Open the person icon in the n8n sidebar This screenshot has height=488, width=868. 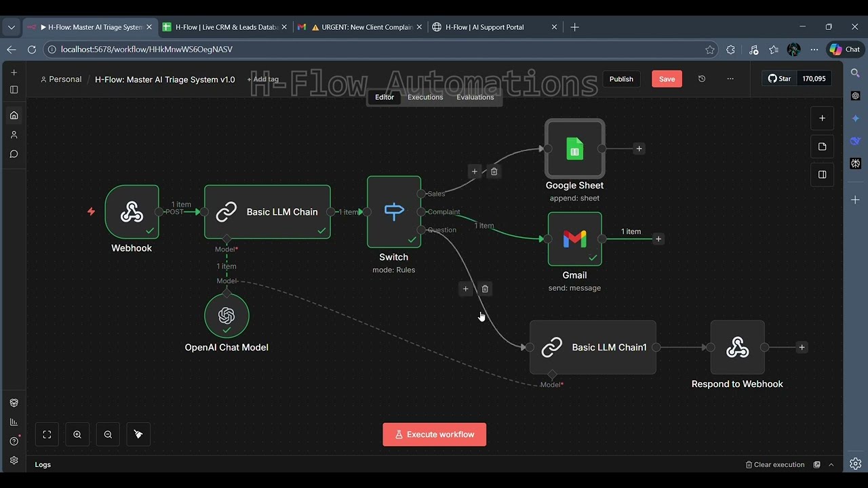[14, 135]
